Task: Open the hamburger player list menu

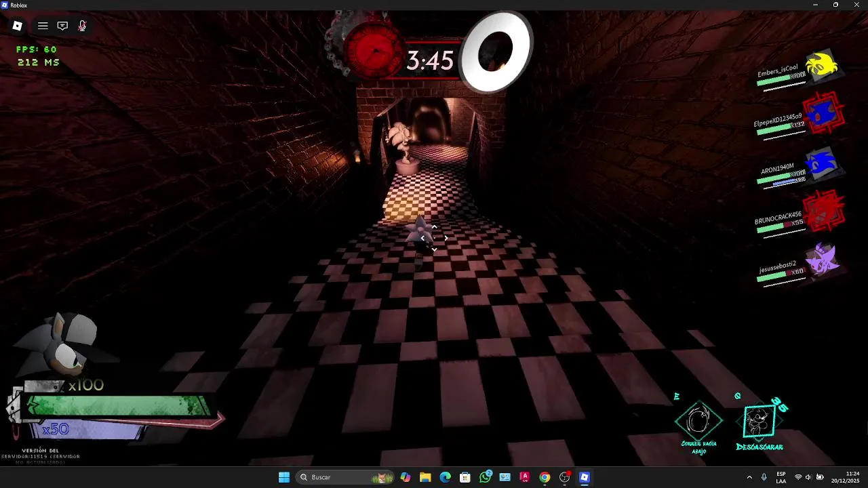Action: coord(43,26)
